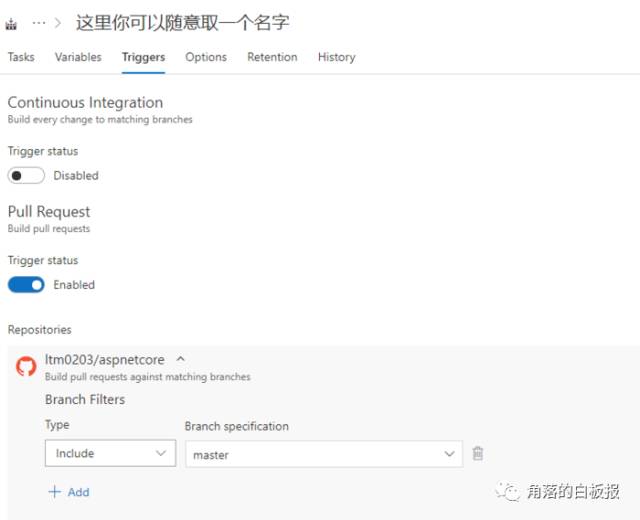Screen dimensions: 640x520
Task: Delete the master branch filter via trash icon
Action: [478, 453]
